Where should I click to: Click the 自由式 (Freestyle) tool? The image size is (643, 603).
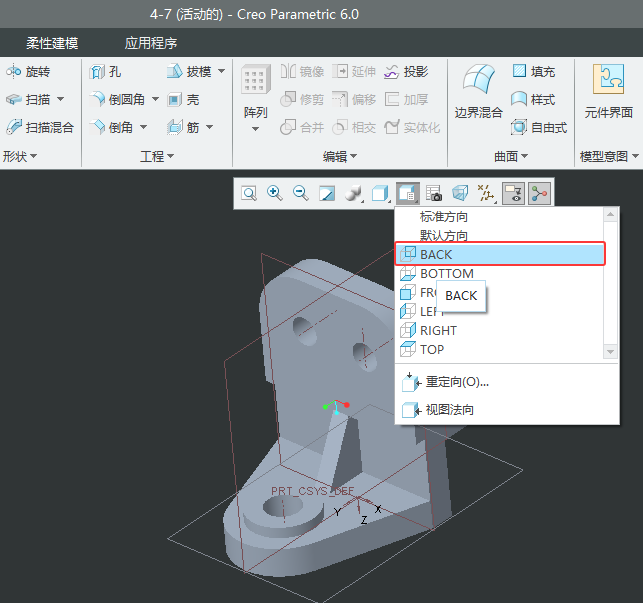[x=539, y=127]
